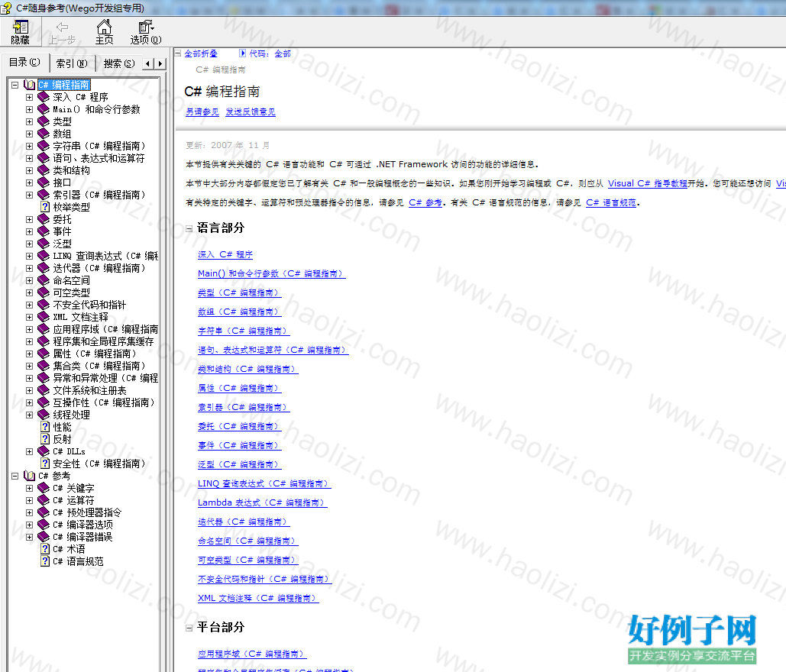Switch to the 目录 contents tab
This screenshot has height=672, width=786.
(x=24, y=62)
